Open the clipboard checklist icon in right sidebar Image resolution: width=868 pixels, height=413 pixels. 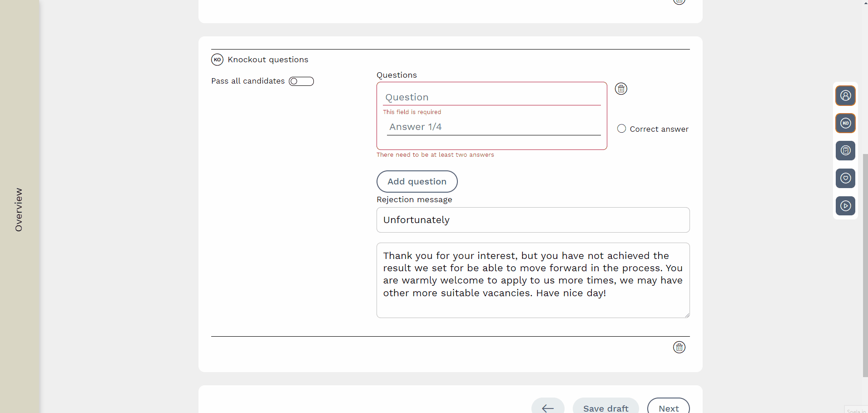click(845, 150)
